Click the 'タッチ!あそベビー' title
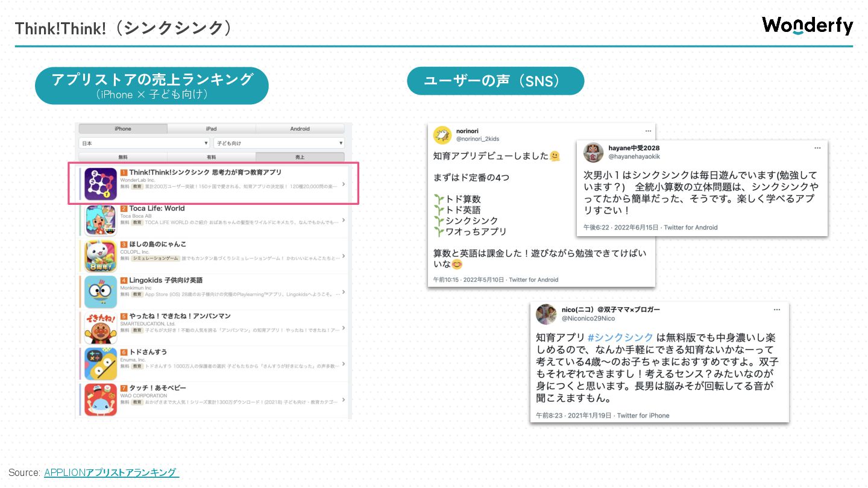 click(158, 387)
